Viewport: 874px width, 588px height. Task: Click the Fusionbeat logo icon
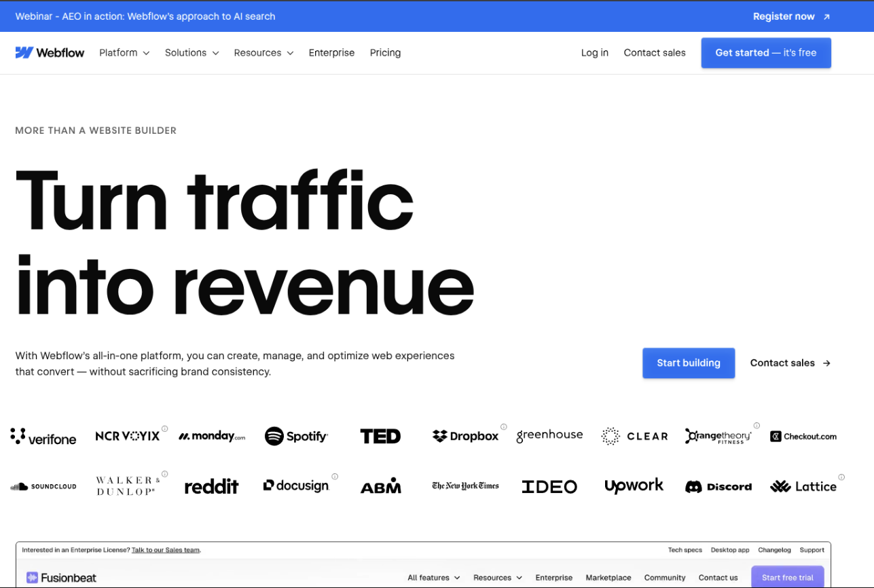32,578
